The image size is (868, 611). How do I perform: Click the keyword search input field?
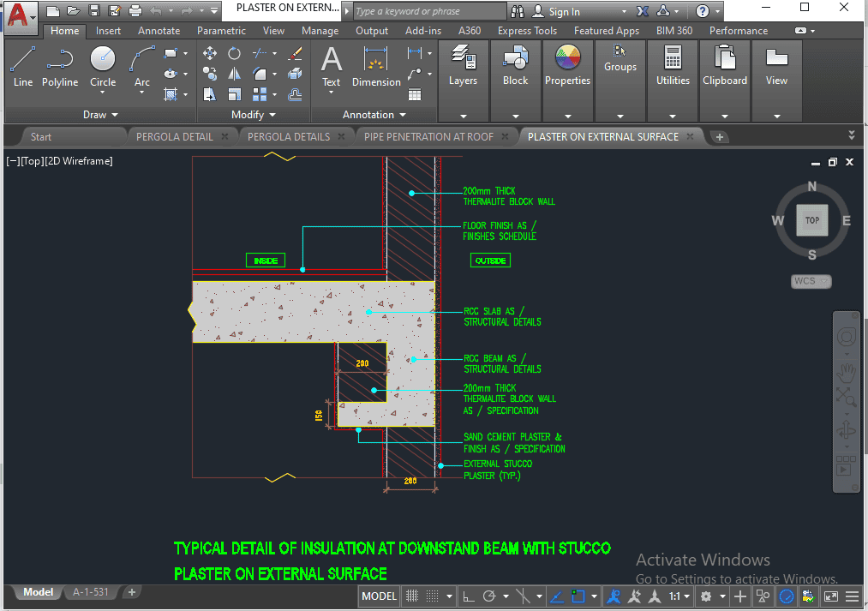pos(428,12)
